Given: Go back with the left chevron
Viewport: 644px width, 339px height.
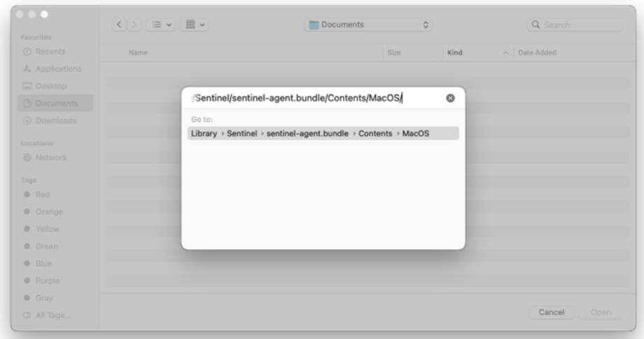Looking at the screenshot, I should click(x=119, y=25).
